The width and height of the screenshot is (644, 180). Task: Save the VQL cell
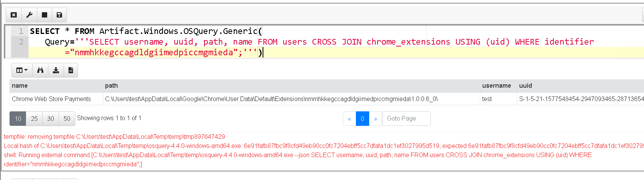click(59, 15)
